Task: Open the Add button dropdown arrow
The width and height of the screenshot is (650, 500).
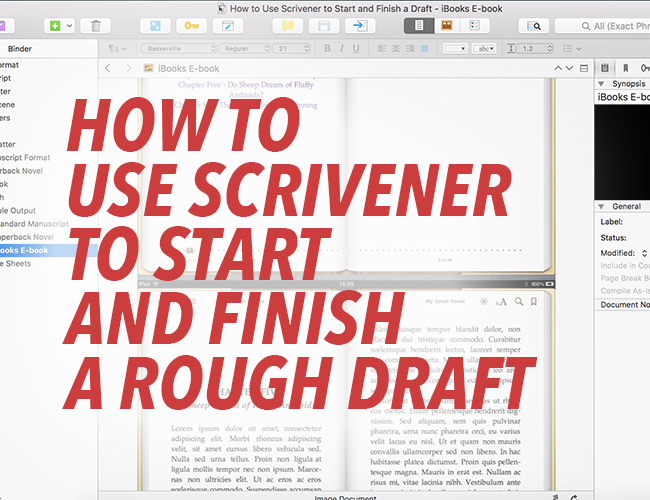Action: pos(69,26)
